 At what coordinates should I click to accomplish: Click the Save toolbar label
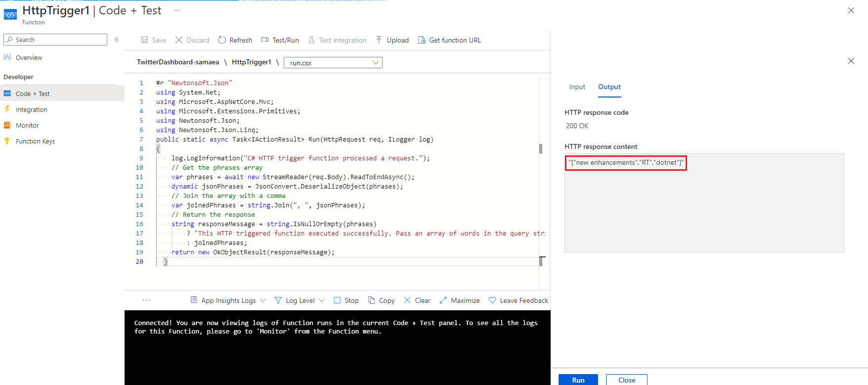159,40
